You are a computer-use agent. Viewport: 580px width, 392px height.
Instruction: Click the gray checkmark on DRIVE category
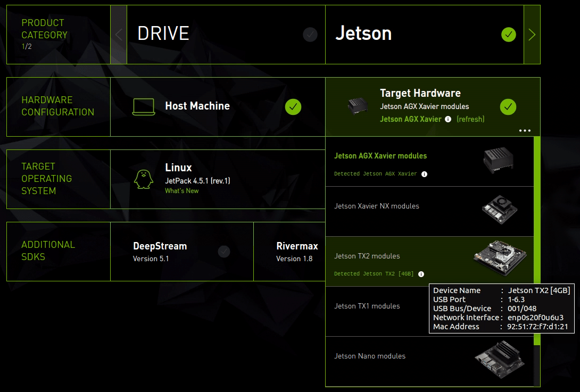coord(310,35)
